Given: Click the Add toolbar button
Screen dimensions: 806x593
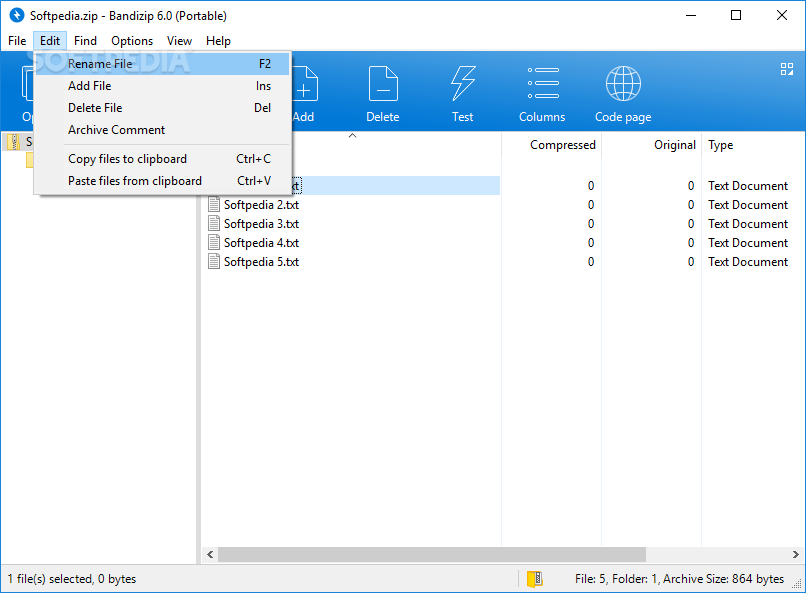Looking at the screenshot, I should (303, 94).
